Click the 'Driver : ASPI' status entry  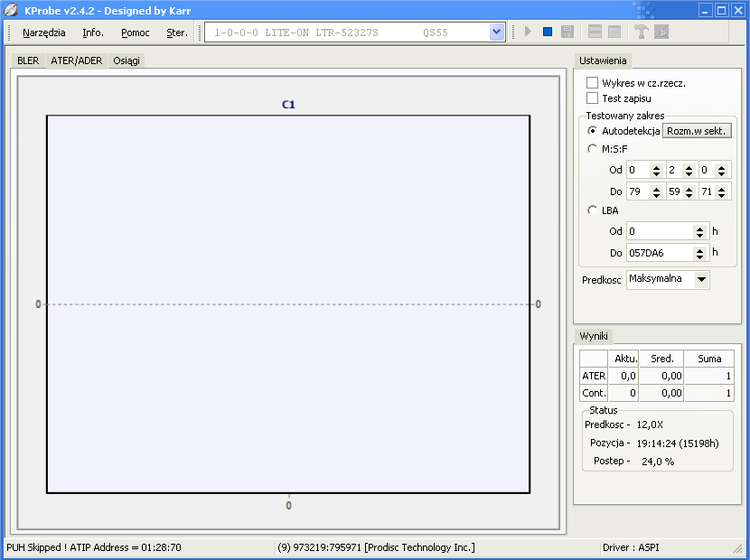pyautogui.click(x=631, y=547)
